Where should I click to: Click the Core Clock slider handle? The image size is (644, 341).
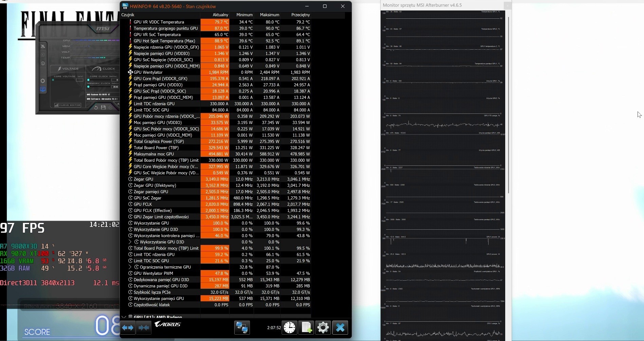(x=88, y=80)
